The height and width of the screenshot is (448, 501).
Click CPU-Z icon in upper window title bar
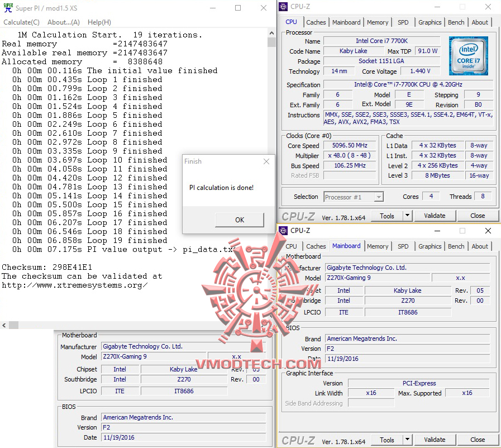coord(283,6)
